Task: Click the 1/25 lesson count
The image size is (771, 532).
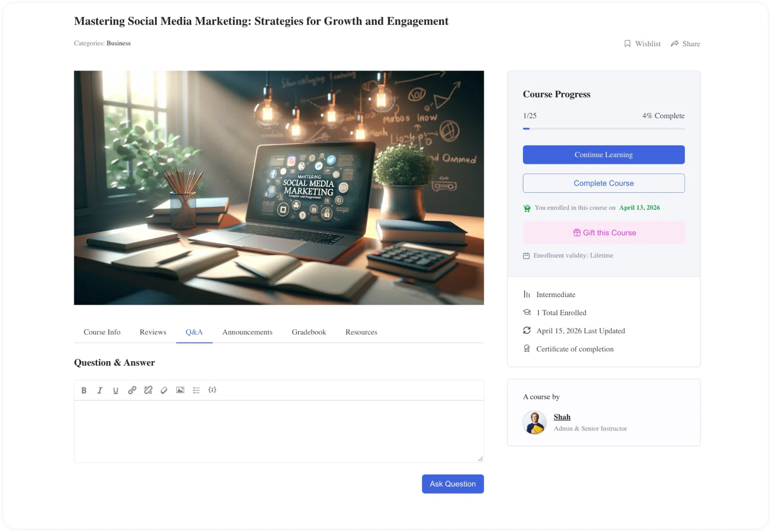Action: point(530,116)
